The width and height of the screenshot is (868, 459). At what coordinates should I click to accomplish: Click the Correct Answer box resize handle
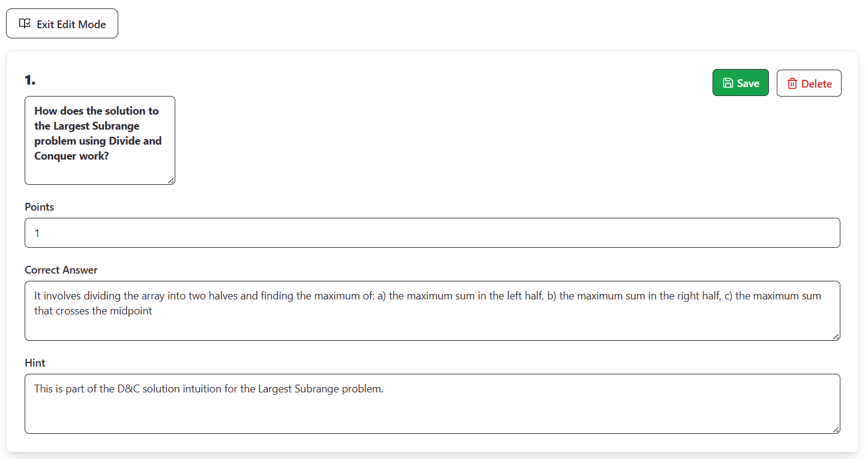[x=836, y=337]
